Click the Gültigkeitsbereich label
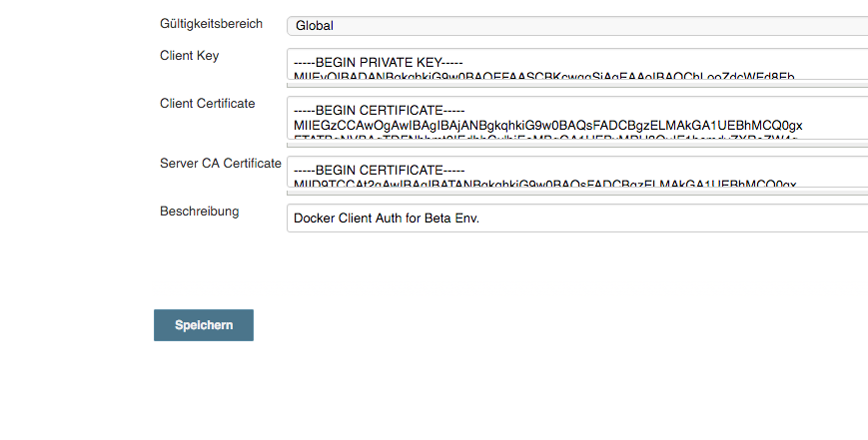Image resolution: width=868 pixels, height=440 pixels. click(213, 22)
